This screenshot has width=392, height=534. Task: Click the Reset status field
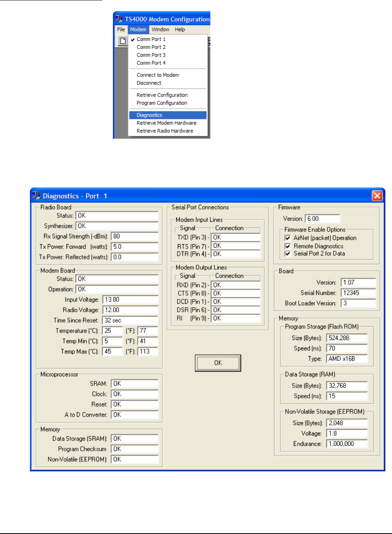click(x=135, y=405)
